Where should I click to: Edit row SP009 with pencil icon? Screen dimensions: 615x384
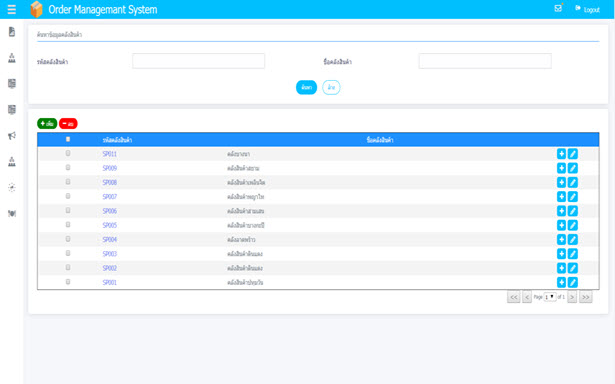pyautogui.click(x=573, y=168)
